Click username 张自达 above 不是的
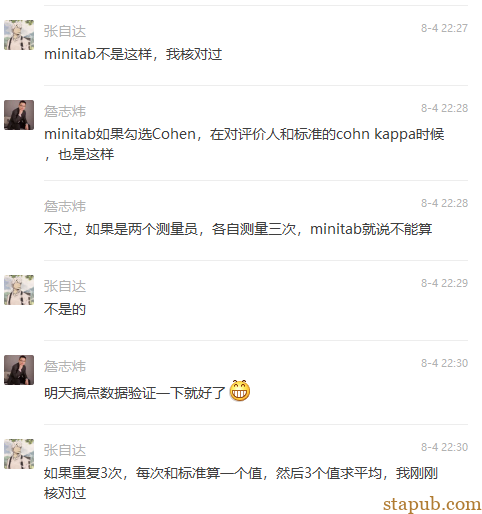The width and height of the screenshot is (482, 514). tap(65, 286)
